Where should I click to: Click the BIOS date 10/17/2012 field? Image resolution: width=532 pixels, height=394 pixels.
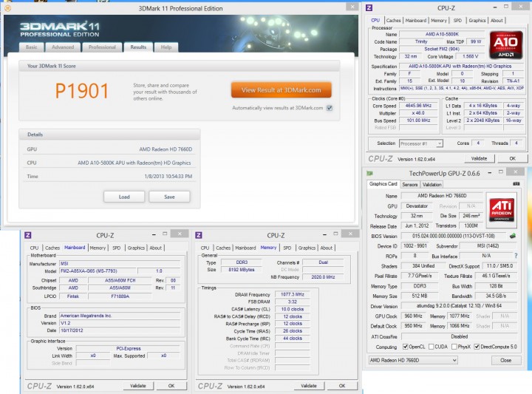[120, 330]
